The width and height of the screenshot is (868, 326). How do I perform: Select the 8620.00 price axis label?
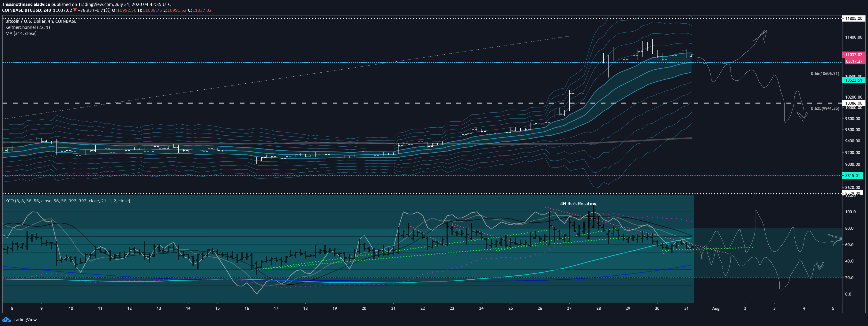point(853,187)
